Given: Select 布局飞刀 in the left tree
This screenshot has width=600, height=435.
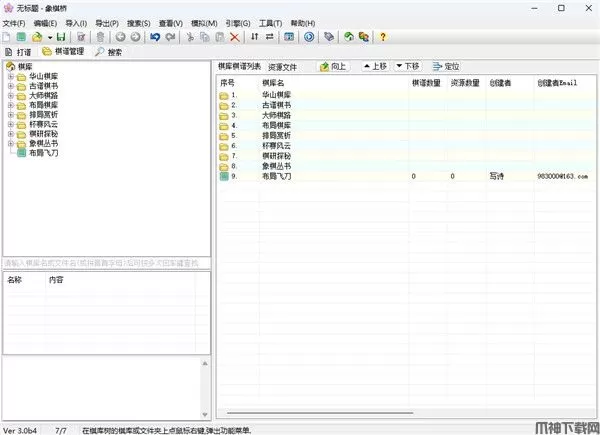Looking at the screenshot, I should point(44,153).
